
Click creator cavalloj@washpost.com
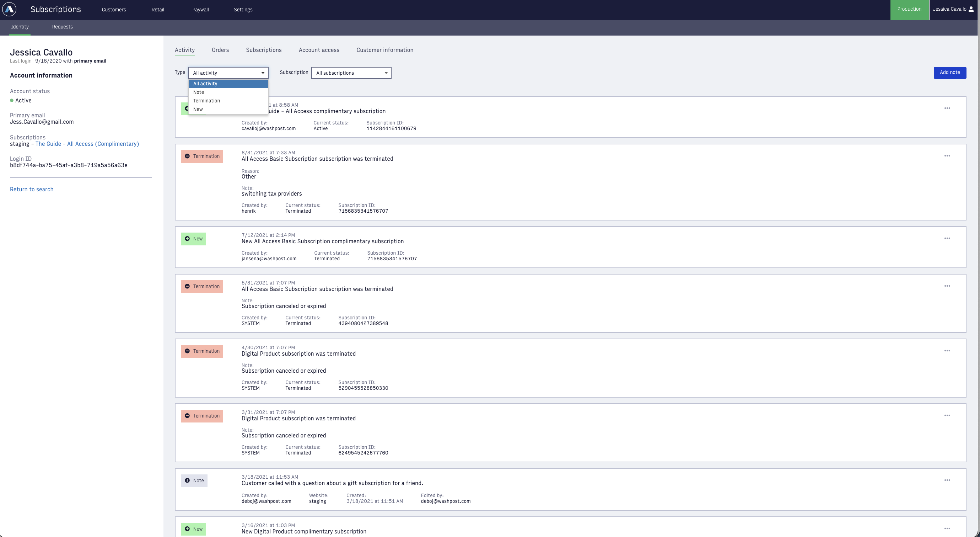tap(268, 129)
